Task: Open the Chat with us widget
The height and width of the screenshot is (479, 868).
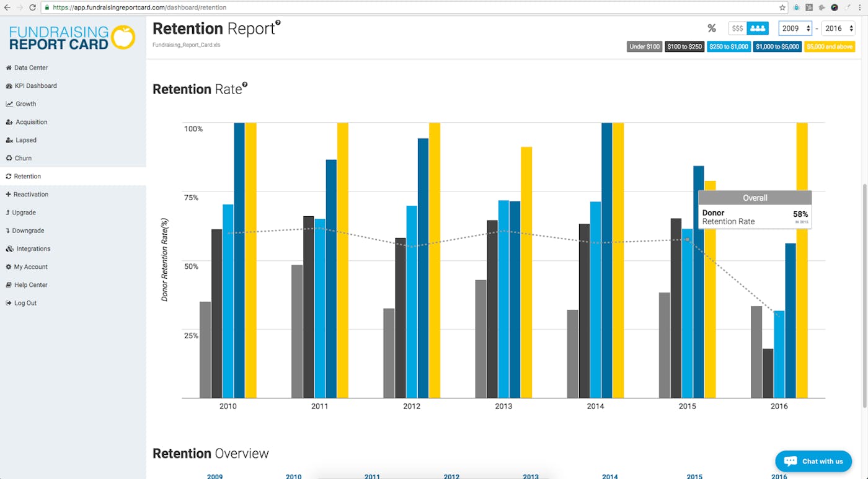Action: point(813,461)
